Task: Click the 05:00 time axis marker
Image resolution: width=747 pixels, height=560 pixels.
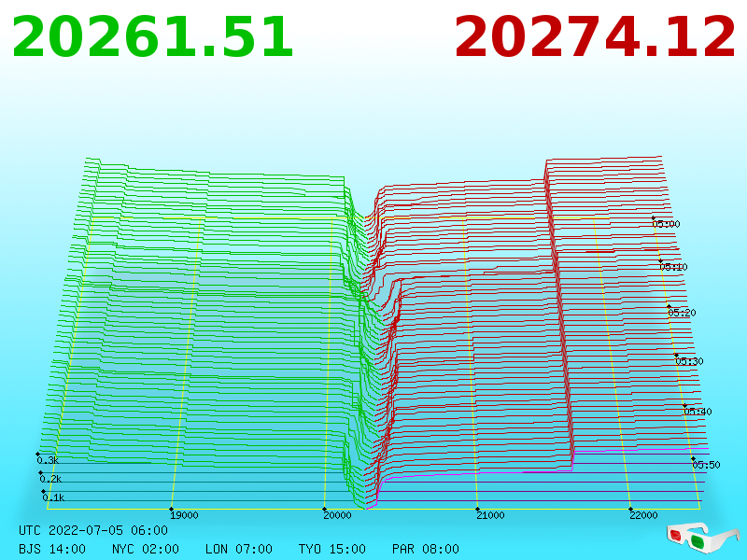Action: pos(666,224)
